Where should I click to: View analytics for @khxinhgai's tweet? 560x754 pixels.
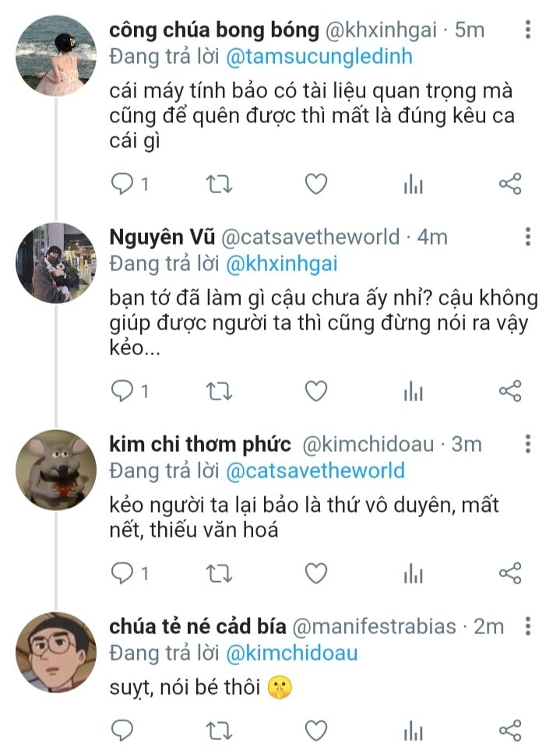(413, 185)
